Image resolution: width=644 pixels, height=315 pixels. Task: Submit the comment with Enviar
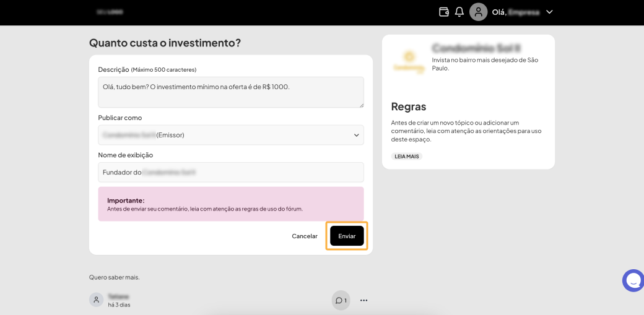coord(347,236)
